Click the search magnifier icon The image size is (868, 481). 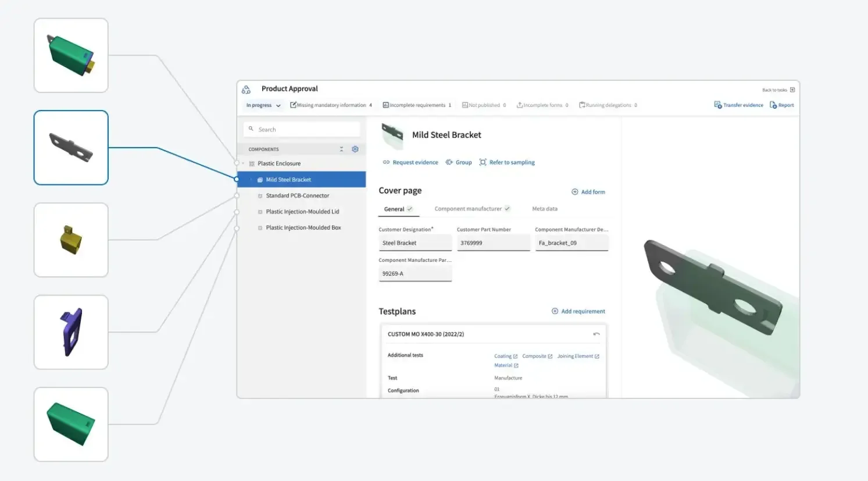(251, 129)
